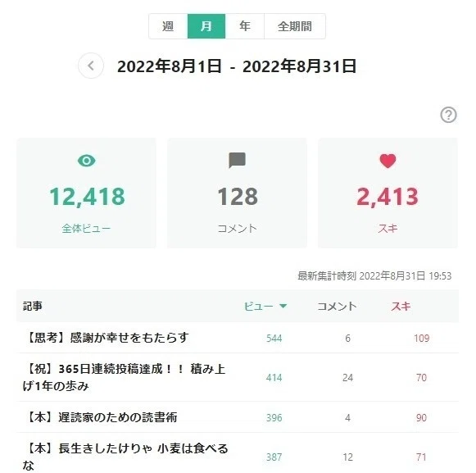This screenshot has width=476, height=473.
Task: Click the 128 コメント summary card
Action: pyautogui.click(x=237, y=193)
